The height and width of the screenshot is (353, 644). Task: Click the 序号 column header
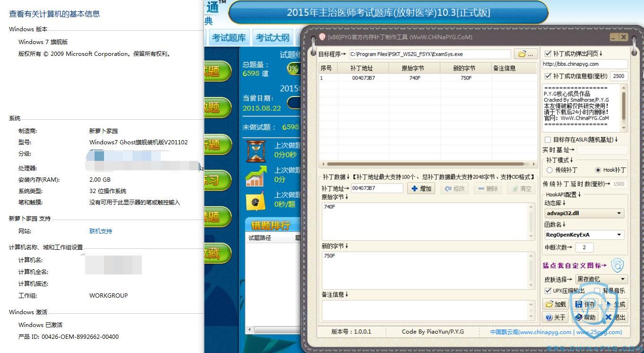tap(328, 68)
